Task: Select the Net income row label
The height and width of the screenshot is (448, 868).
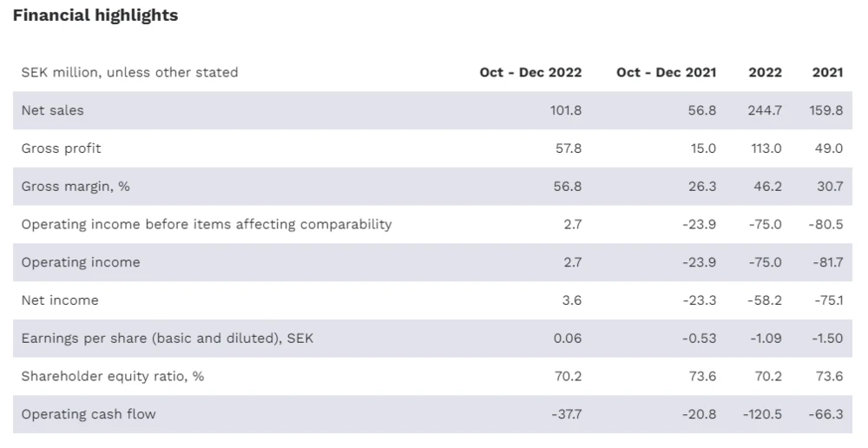Action: [60, 300]
